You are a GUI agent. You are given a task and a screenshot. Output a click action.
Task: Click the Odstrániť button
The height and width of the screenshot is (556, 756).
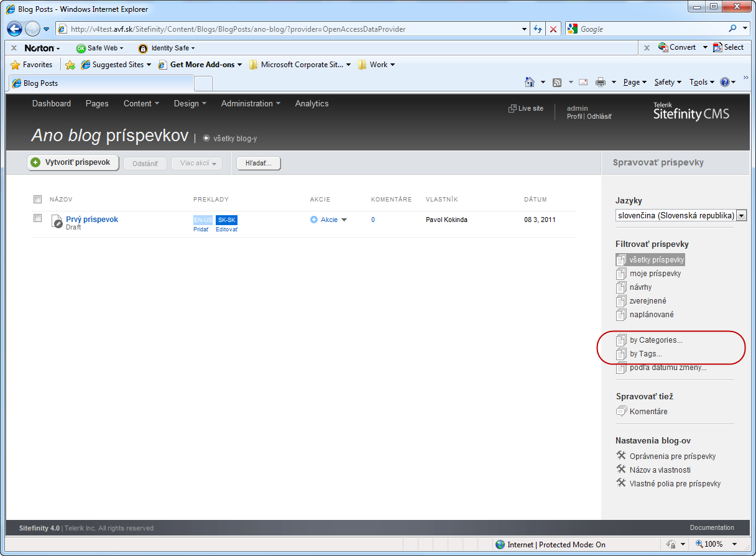(x=145, y=164)
